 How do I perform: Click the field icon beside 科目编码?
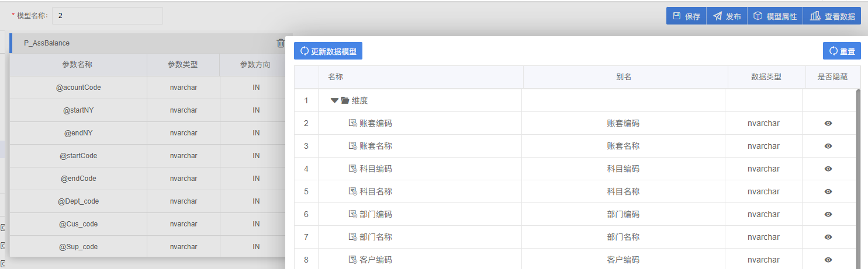pyautogui.click(x=352, y=169)
